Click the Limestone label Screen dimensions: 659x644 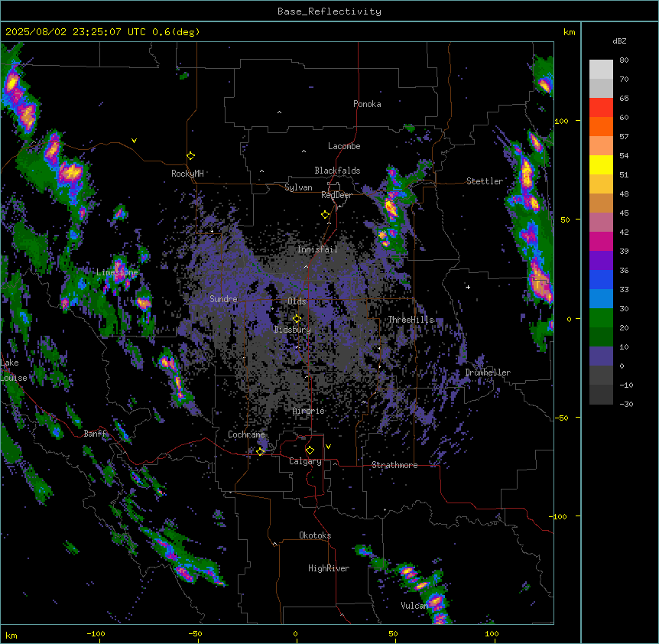click(x=117, y=272)
